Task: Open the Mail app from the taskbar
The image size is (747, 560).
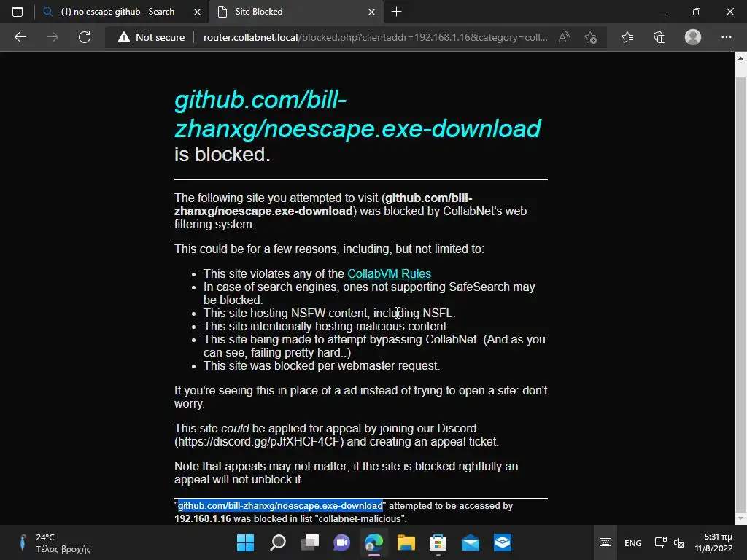Action: point(471,542)
